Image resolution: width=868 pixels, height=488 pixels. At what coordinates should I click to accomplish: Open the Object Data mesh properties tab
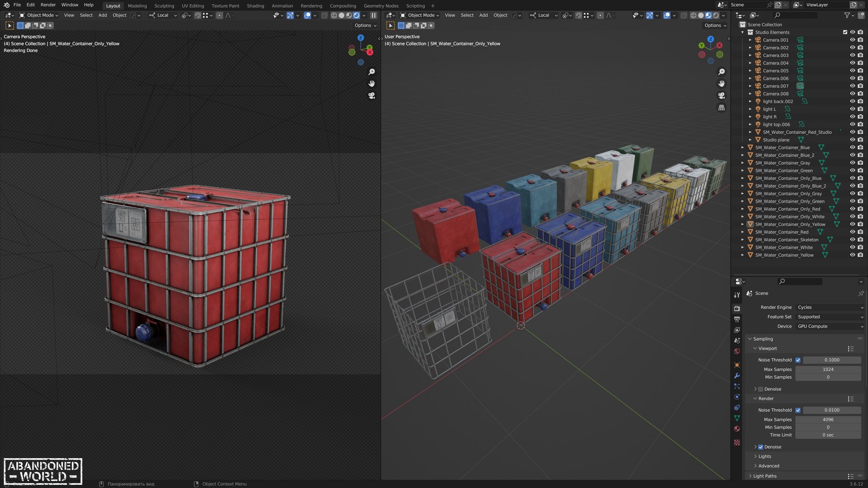(x=737, y=418)
